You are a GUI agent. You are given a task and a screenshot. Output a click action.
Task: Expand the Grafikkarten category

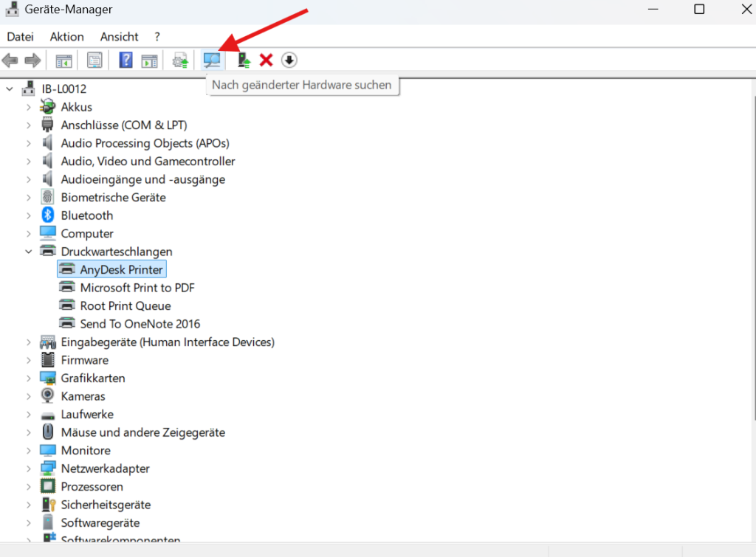(29, 378)
